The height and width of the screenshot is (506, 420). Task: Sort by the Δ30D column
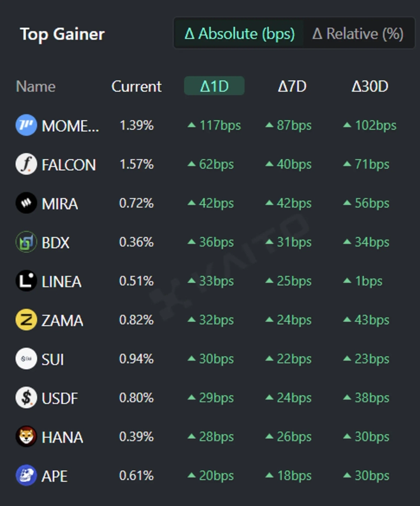point(370,87)
